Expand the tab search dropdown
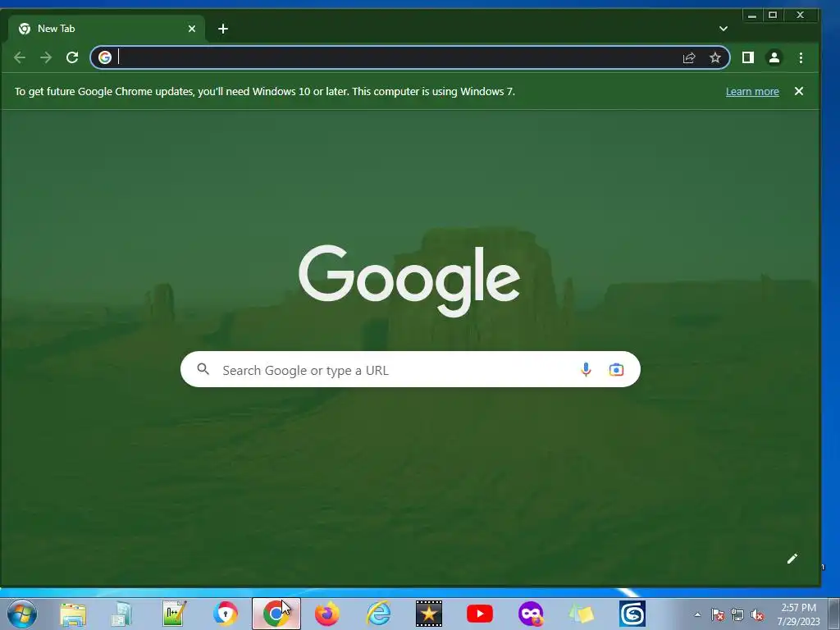This screenshot has height=630, width=840. click(x=724, y=29)
